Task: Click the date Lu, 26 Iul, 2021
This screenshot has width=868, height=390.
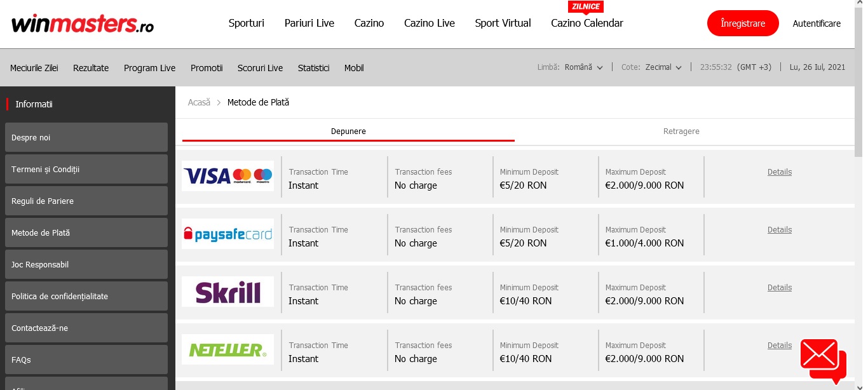Action: click(x=817, y=67)
